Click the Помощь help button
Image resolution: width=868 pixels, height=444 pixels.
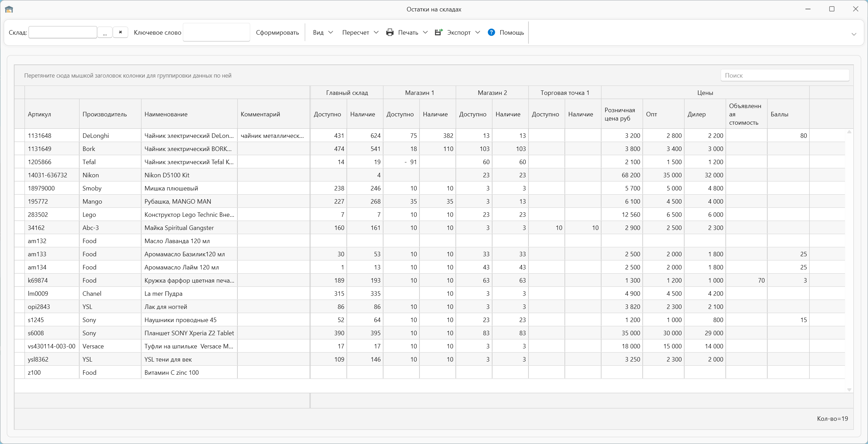pos(511,32)
